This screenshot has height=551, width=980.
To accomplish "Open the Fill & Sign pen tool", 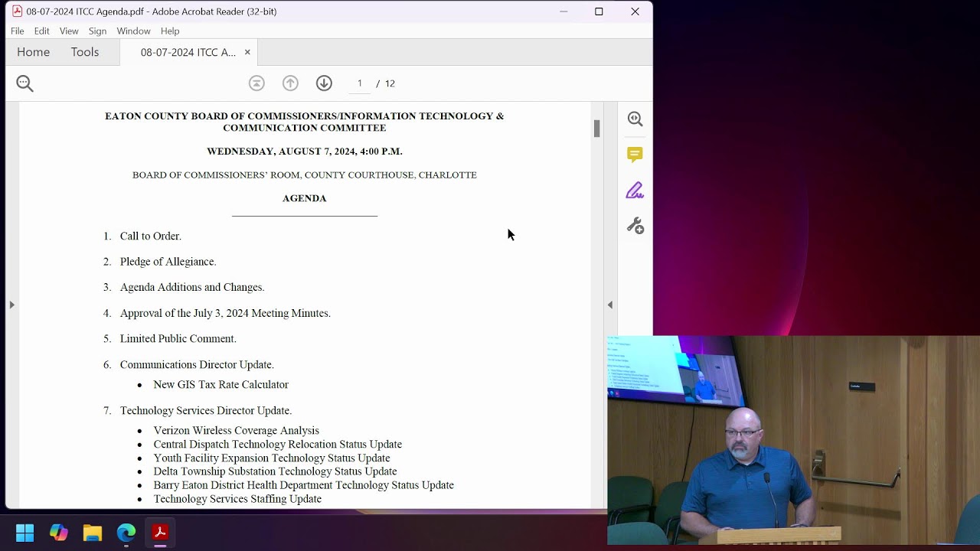I will 635,191.
